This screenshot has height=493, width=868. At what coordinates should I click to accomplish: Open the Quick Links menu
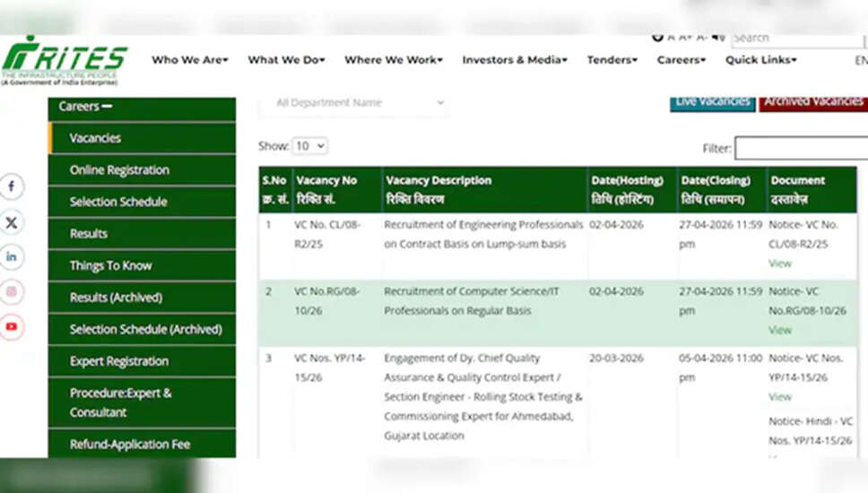[x=760, y=60]
